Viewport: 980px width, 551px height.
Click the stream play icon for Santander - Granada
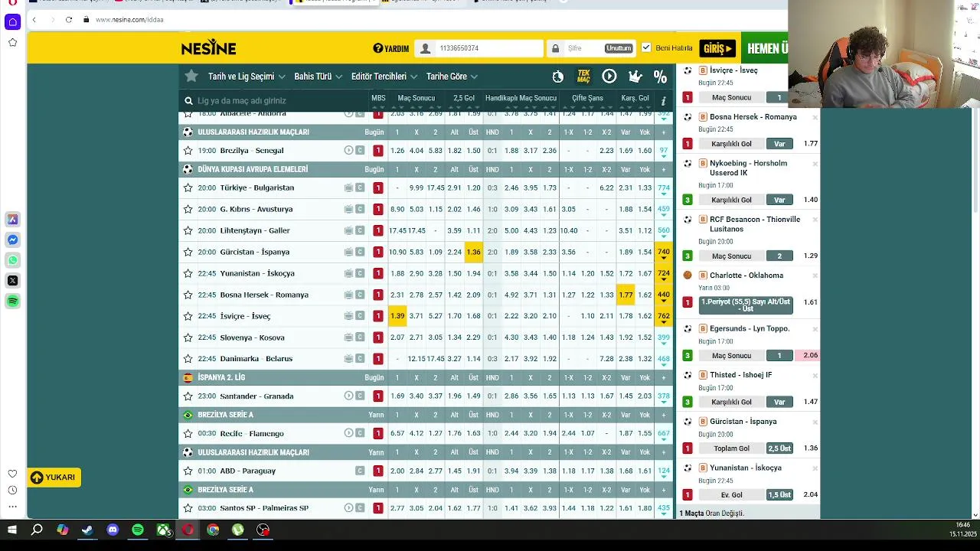pyautogui.click(x=348, y=396)
